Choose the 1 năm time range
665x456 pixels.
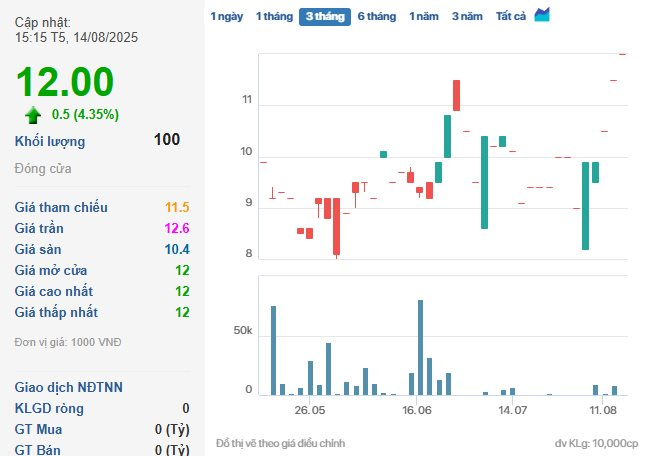(x=424, y=17)
